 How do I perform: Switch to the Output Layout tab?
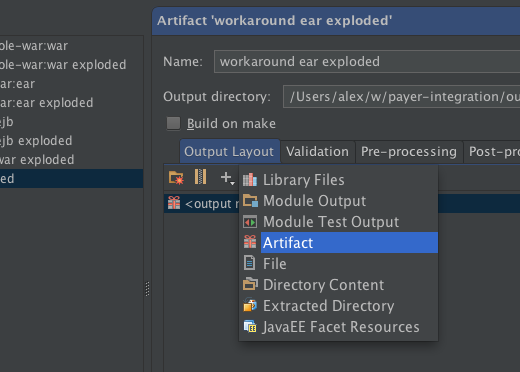click(229, 152)
